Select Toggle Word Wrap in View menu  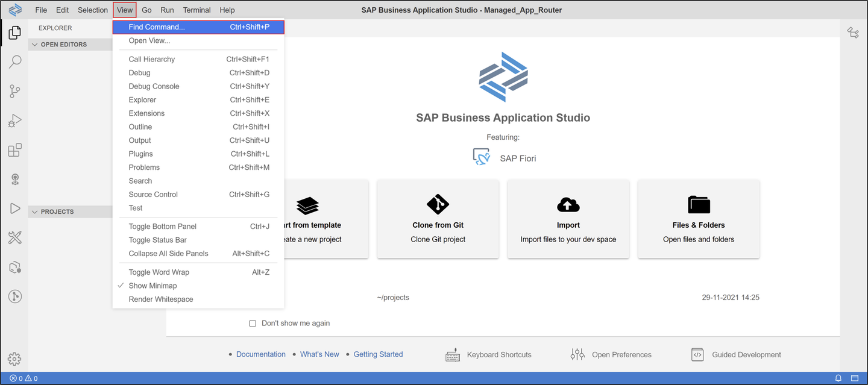[198, 272]
